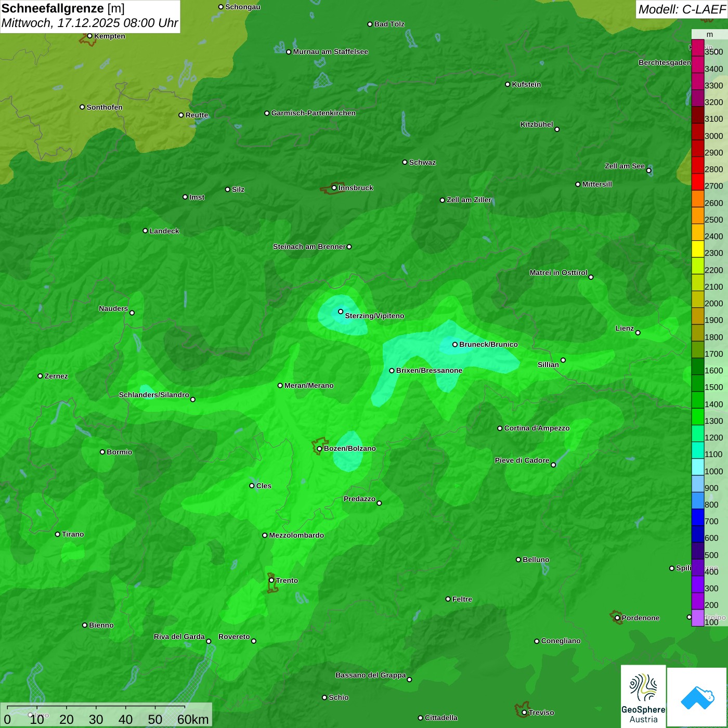Click the Treviso marker dot

tap(524, 712)
